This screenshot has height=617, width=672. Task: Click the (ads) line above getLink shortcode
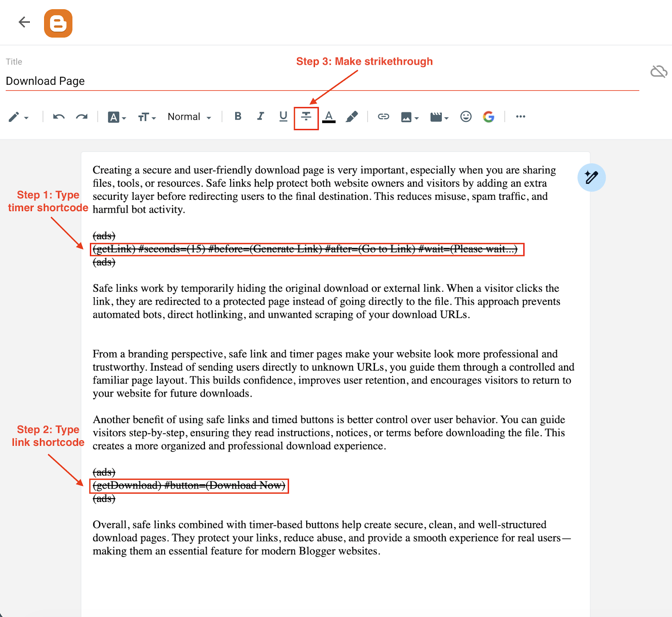pyautogui.click(x=104, y=236)
